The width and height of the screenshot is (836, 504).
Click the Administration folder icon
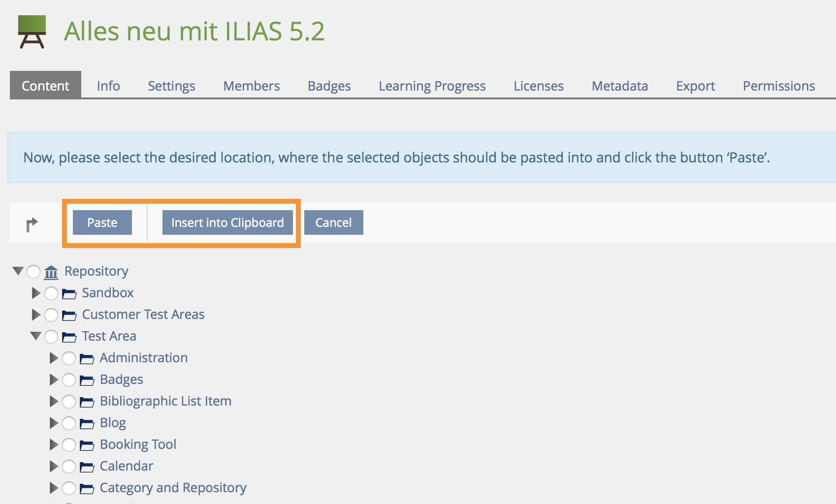coord(87,359)
